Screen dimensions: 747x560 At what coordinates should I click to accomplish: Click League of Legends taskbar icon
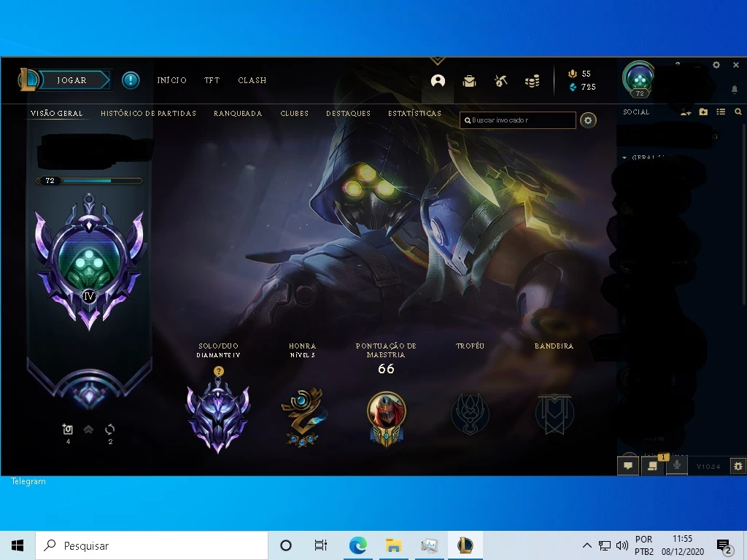[465, 545]
